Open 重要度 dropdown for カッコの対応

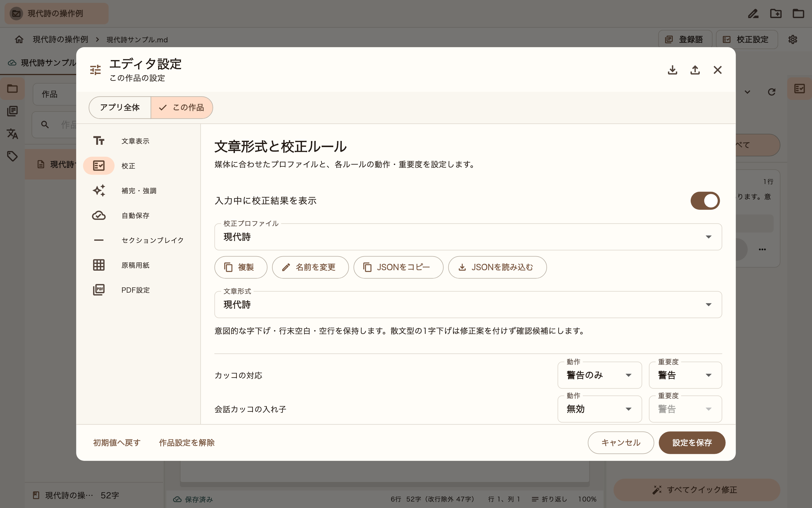click(x=685, y=375)
